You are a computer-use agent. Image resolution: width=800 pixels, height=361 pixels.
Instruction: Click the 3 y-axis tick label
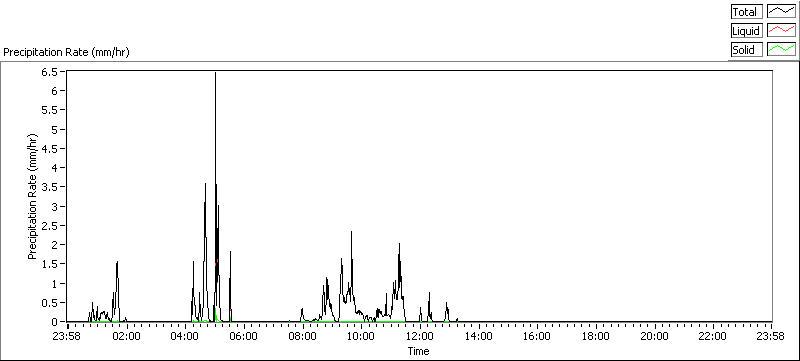pos(54,207)
